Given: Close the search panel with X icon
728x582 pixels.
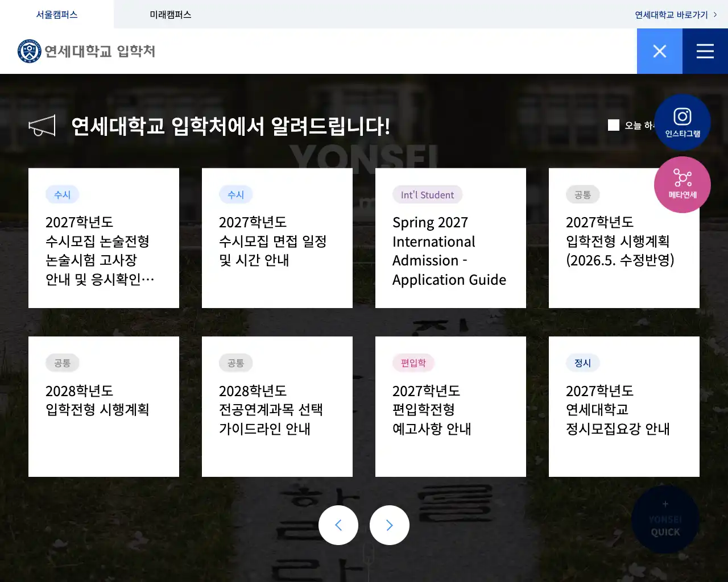Looking at the screenshot, I should click(x=660, y=51).
